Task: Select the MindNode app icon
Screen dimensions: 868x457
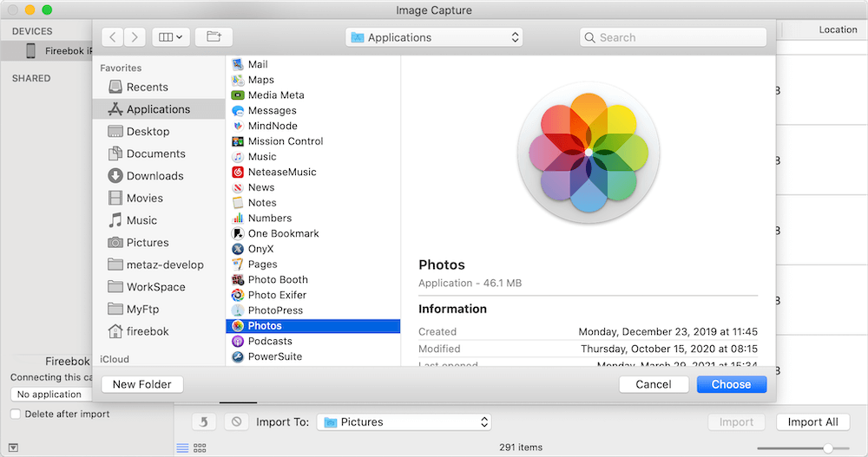Action: click(238, 126)
